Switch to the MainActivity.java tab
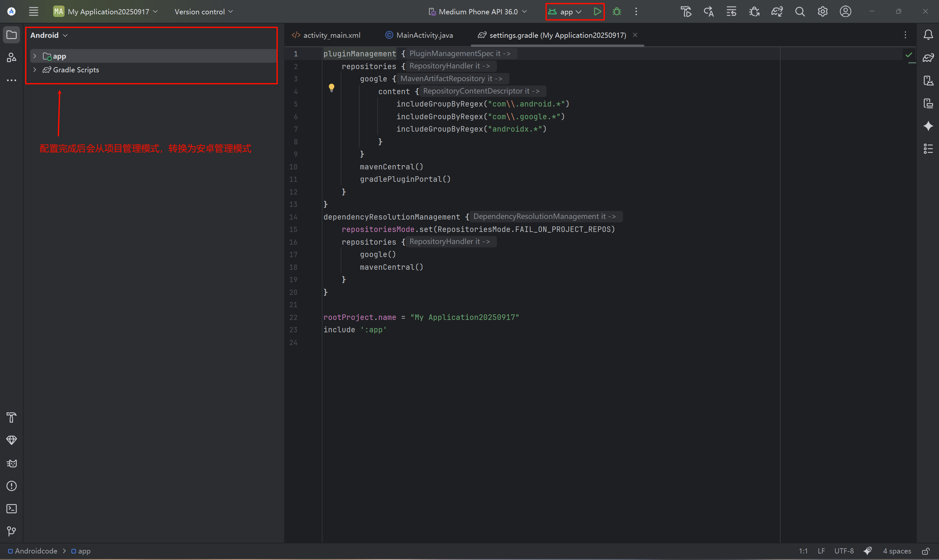The height and width of the screenshot is (560, 939). pyautogui.click(x=419, y=35)
